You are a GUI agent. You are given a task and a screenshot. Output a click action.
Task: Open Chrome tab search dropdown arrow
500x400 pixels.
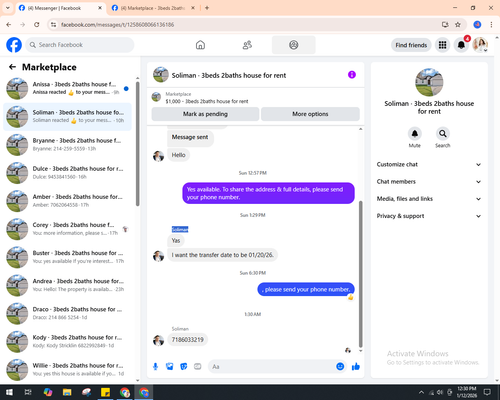[8, 8]
